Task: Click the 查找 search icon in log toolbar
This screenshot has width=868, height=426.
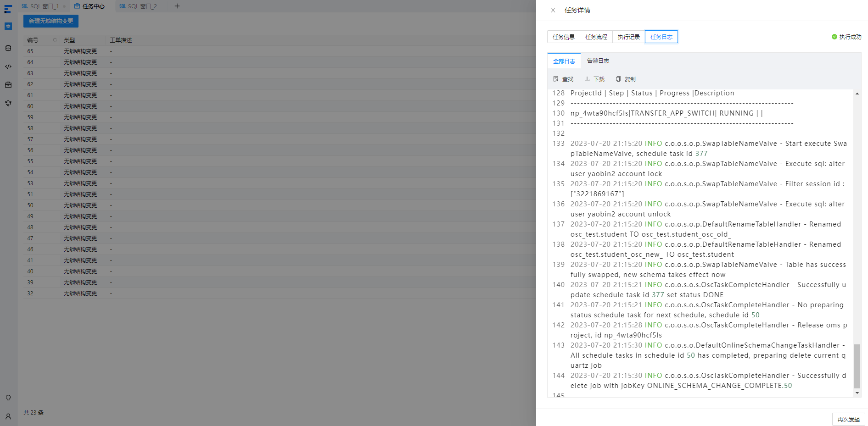Action: click(556, 79)
